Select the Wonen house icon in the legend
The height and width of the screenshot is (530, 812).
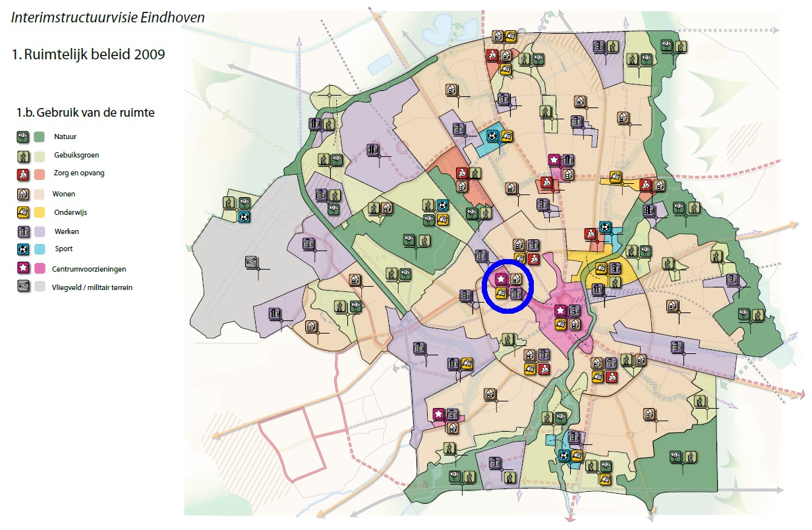point(22,194)
